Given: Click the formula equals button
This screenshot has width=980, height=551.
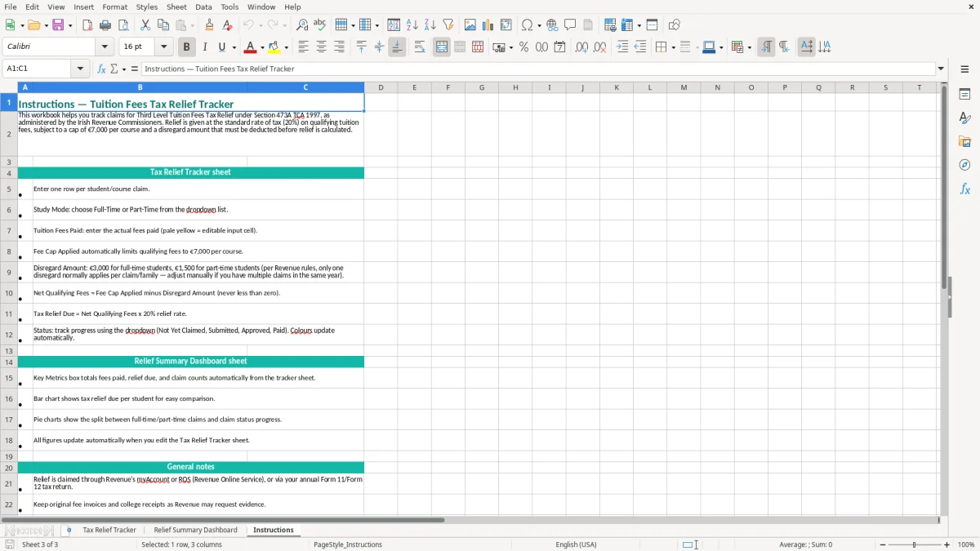Looking at the screenshot, I should (135, 69).
